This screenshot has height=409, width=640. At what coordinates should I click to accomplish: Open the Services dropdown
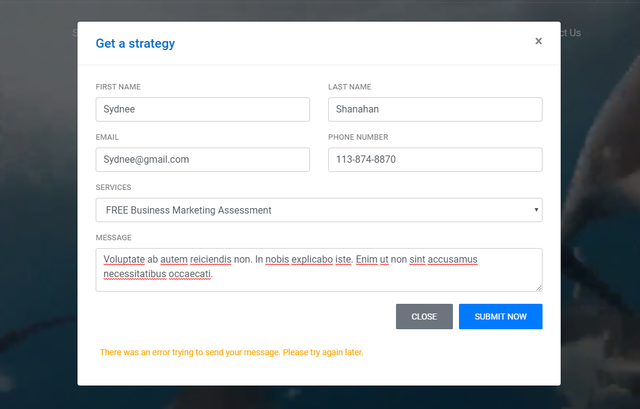coord(319,210)
